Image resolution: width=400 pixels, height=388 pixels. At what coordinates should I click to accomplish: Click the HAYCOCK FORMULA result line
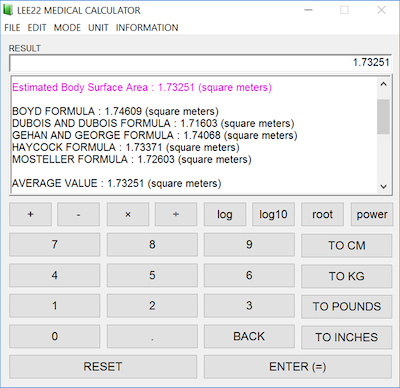pos(126,147)
